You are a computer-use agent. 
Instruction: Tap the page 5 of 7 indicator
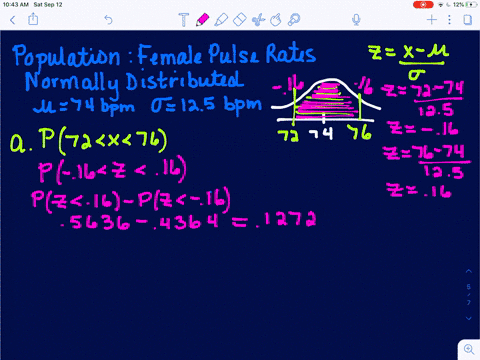pyautogui.click(x=469, y=295)
